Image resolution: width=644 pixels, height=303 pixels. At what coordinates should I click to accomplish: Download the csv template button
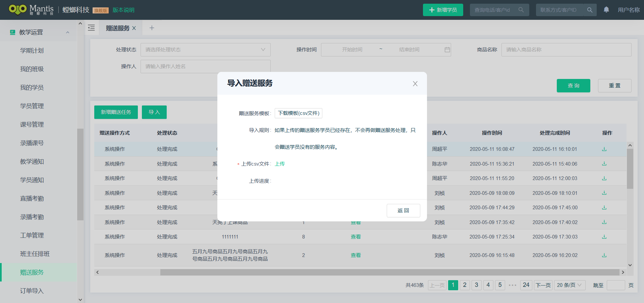click(x=299, y=113)
